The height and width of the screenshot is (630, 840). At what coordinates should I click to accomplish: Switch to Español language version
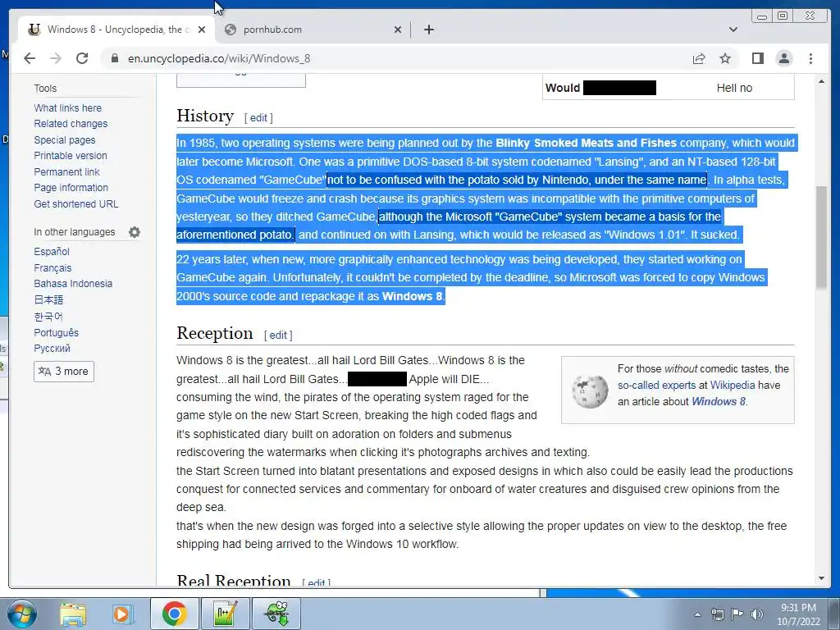coord(52,251)
